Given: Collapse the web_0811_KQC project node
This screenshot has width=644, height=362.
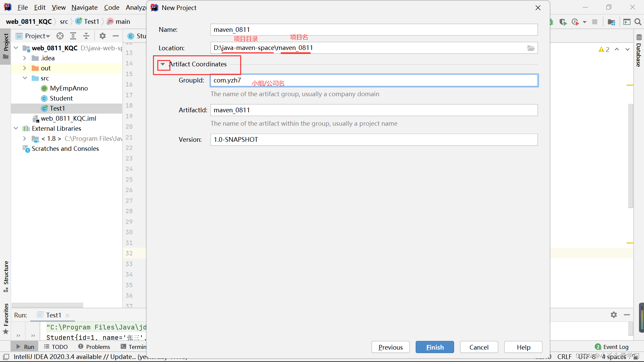Looking at the screenshot, I should coord(16,48).
